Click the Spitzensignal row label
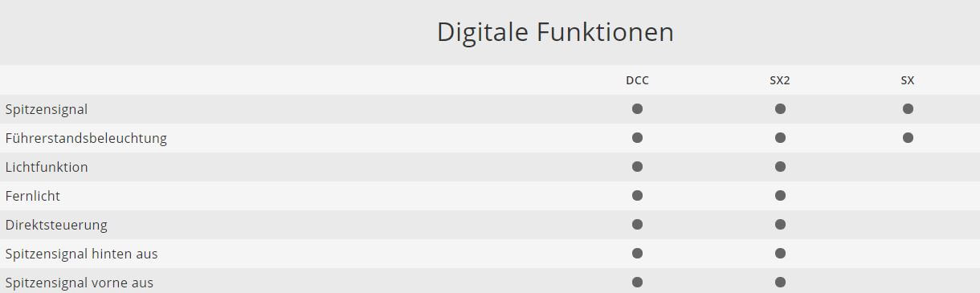 (x=47, y=109)
